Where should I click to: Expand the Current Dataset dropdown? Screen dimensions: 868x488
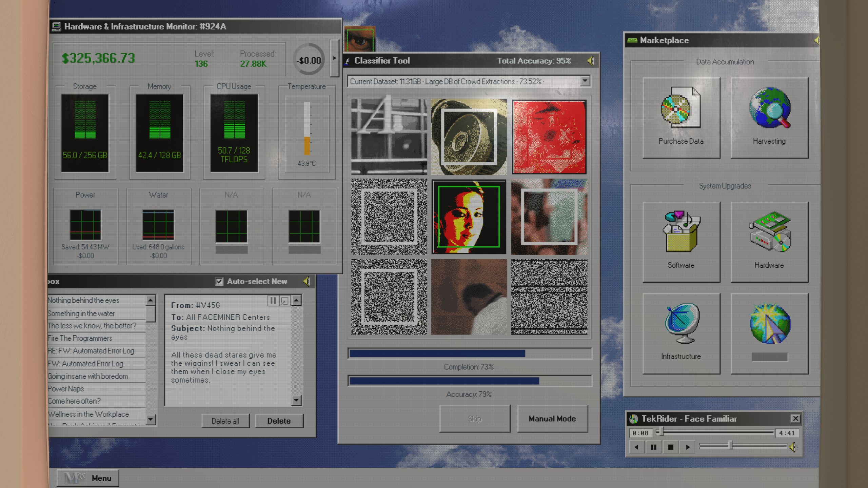585,81
